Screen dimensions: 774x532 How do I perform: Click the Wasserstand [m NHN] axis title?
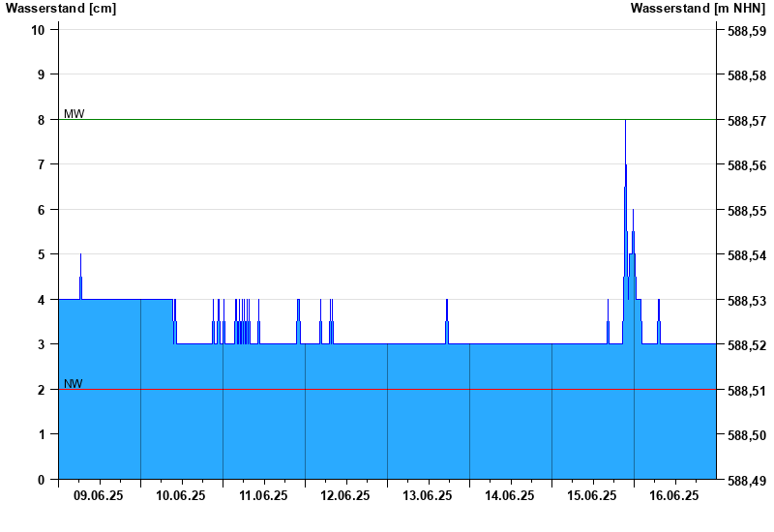[698, 9]
